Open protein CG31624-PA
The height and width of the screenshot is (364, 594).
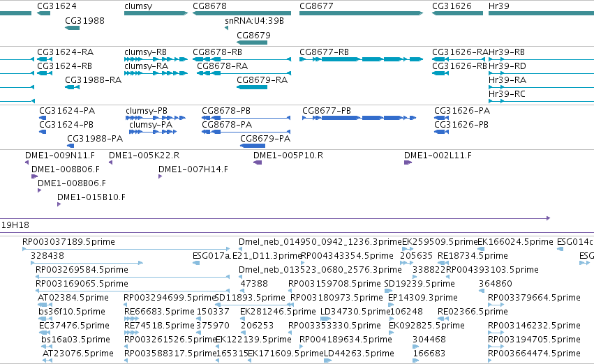pyautogui.click(x=67, y=111)
